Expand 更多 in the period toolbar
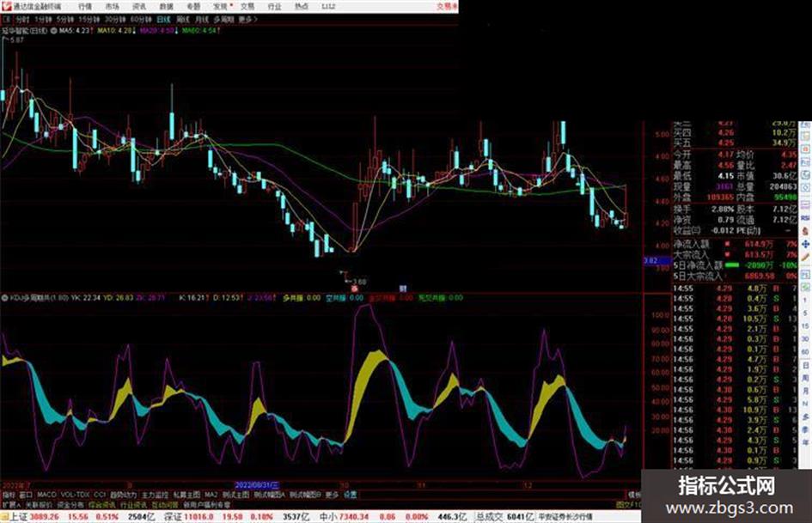Screen dimensions: 812x523 pos(247,20)
